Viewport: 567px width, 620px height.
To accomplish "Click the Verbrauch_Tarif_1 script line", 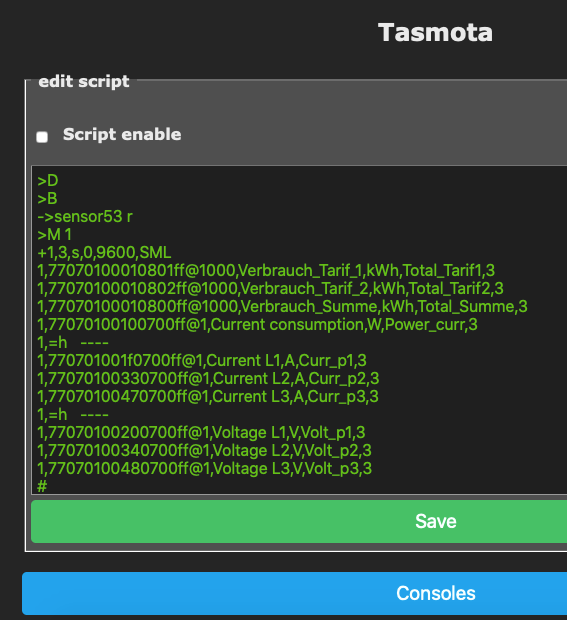I will point(266,270).
